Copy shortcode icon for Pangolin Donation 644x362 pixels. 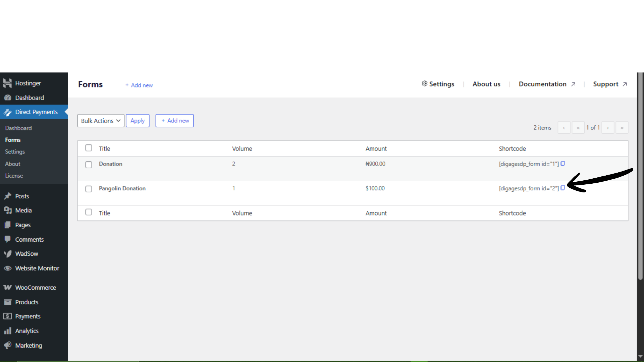[563, 188]
